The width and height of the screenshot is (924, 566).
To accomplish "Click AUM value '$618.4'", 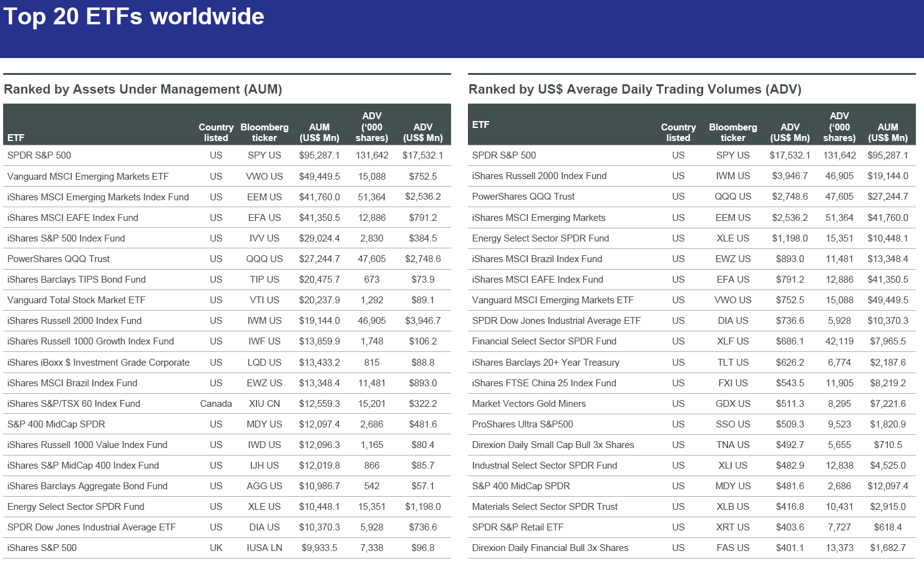I will (888, 527).
